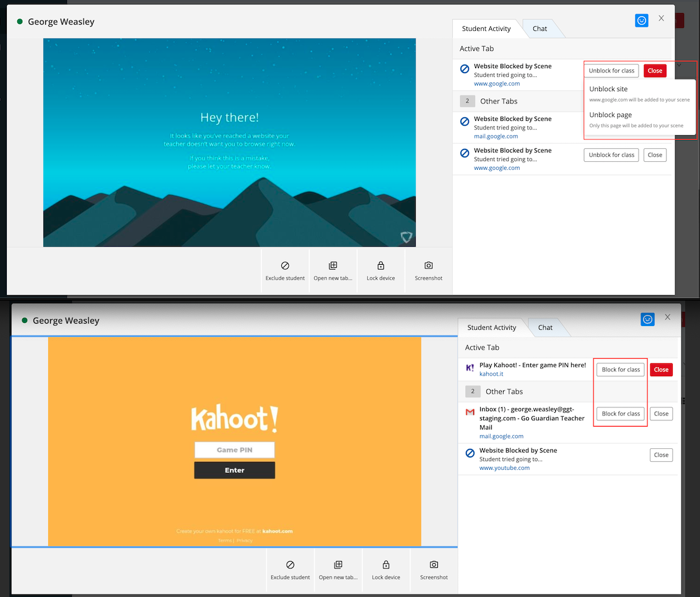Click the blocked-page screen preview thumbnail
This screenshot has height=597, width=700.
tap(229, 143)
